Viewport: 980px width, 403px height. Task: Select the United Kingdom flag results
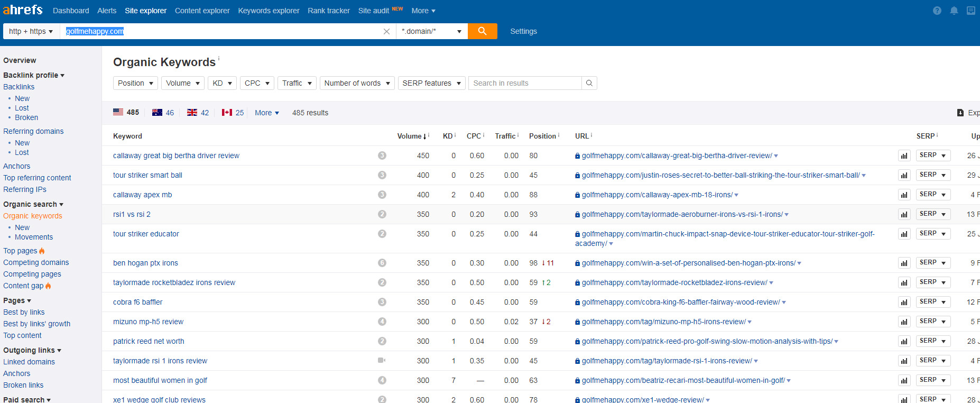pos(198,113)
